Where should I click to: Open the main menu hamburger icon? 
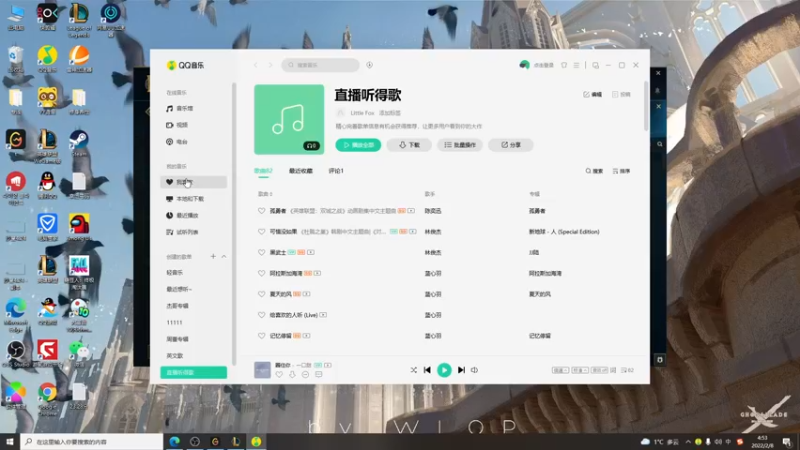click(x=577, y=65)
